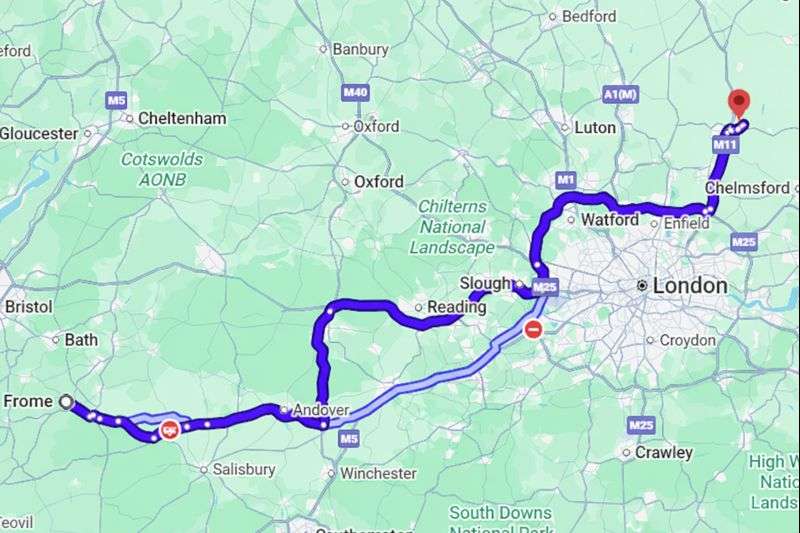Select the Chelmsford town label
The height and width of the screenshot is (533, 800).
[x=748, y=188]
